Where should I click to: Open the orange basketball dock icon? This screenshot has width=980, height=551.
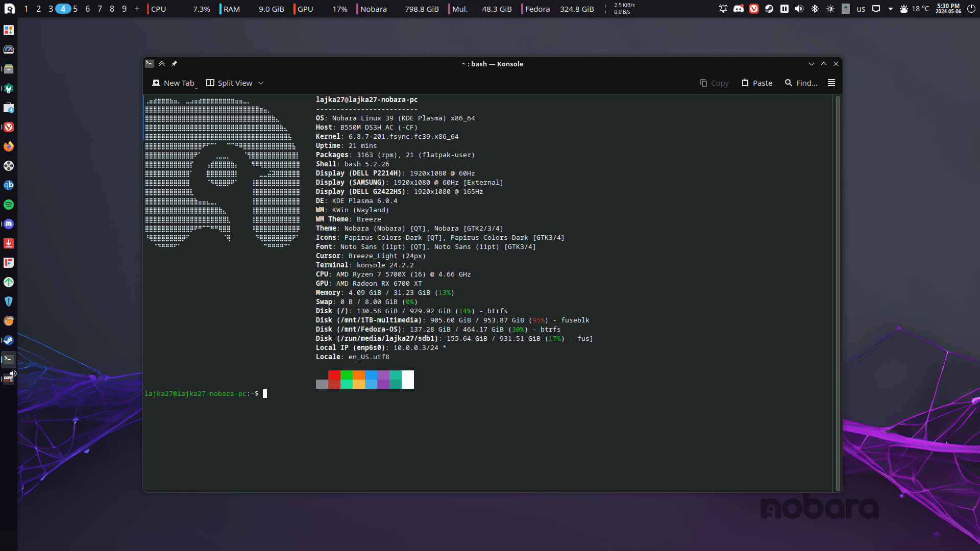pos(9,321)
